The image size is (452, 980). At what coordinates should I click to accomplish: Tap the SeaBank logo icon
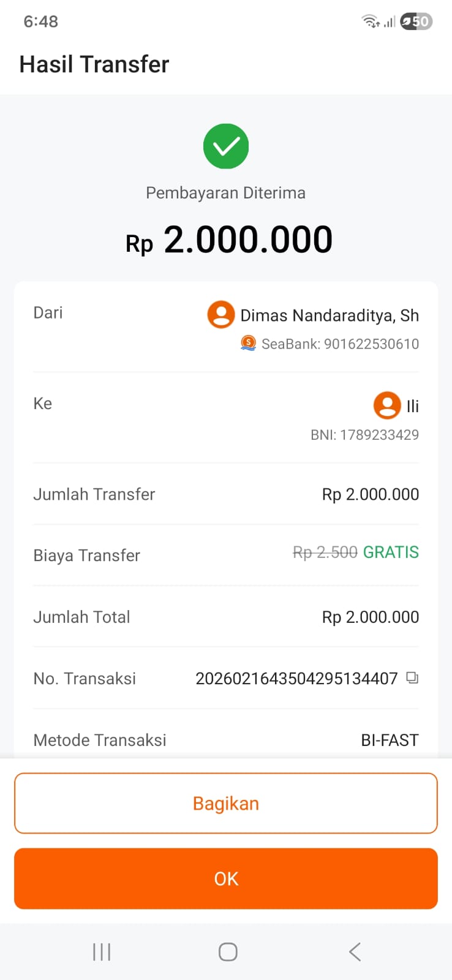point(248,343)
